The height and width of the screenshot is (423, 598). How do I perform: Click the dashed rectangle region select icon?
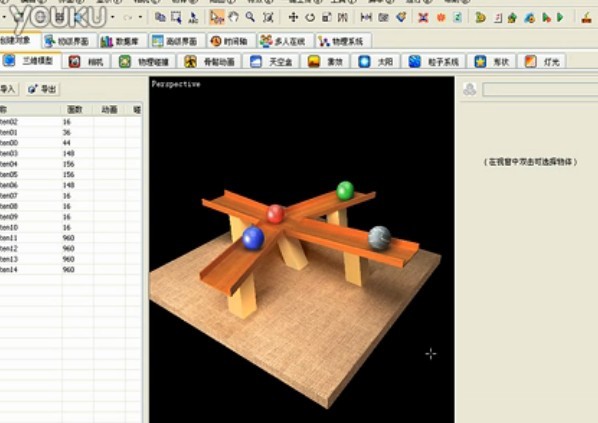(x=176, y=17)
